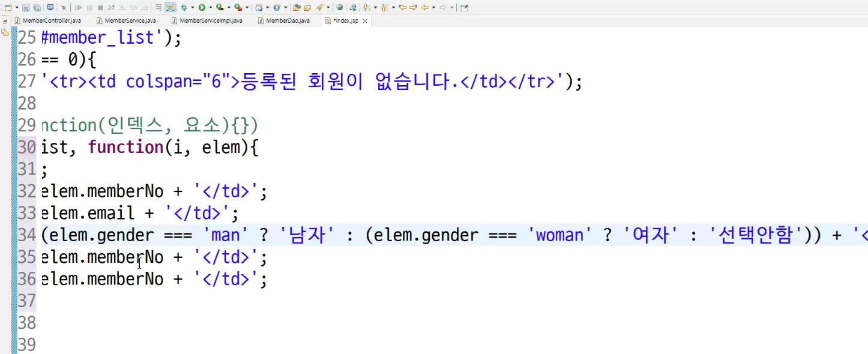Click the debug Disconnect icon

point(111,8)
